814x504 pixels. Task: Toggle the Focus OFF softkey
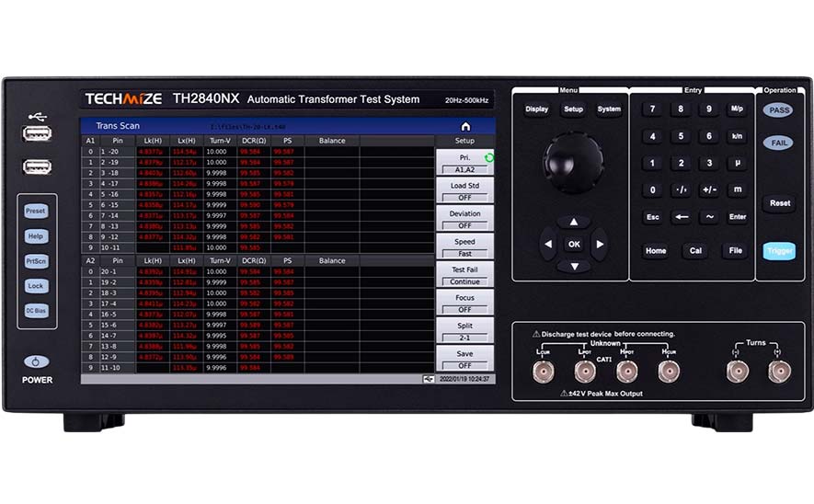pos(464,304)
